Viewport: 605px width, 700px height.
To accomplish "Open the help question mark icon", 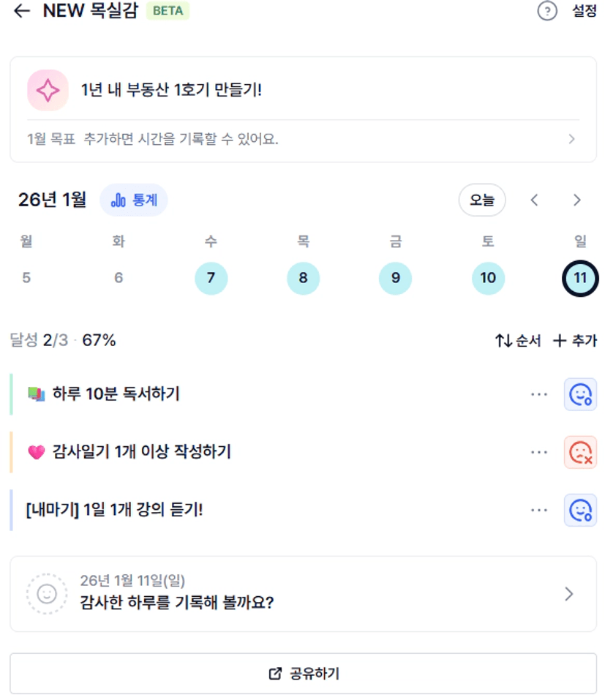I will pos(546,12).
